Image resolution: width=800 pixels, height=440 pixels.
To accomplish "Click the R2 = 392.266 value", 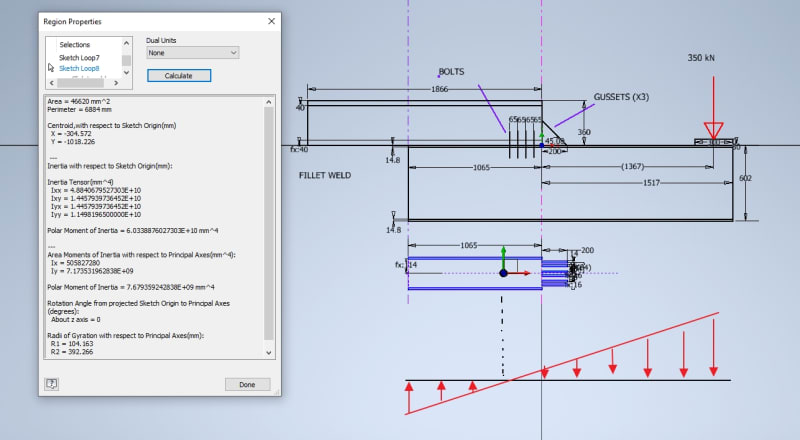I will pos(72,352).
